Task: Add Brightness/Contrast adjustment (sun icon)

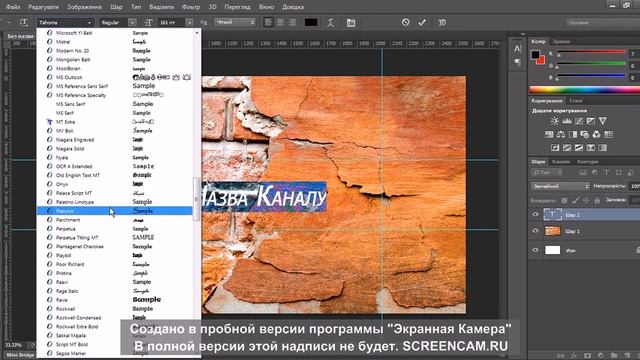Action: click(x=554, y=121)
